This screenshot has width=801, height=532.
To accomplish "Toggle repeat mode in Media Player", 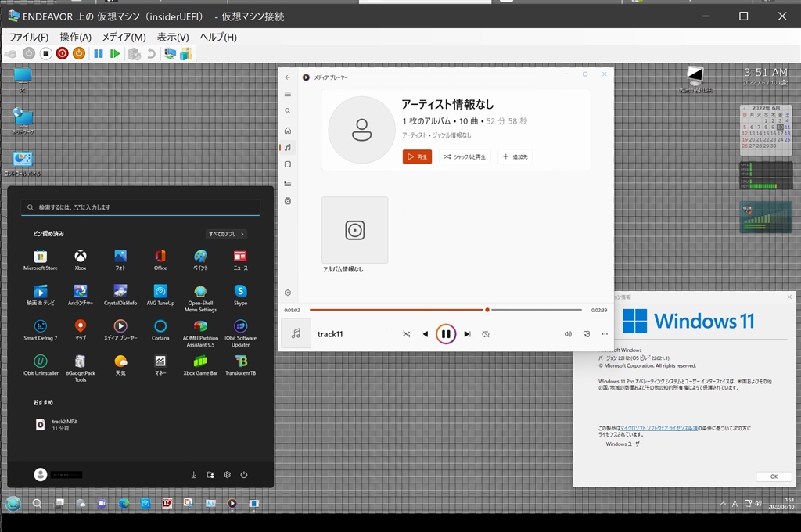I will pos(486,334).
